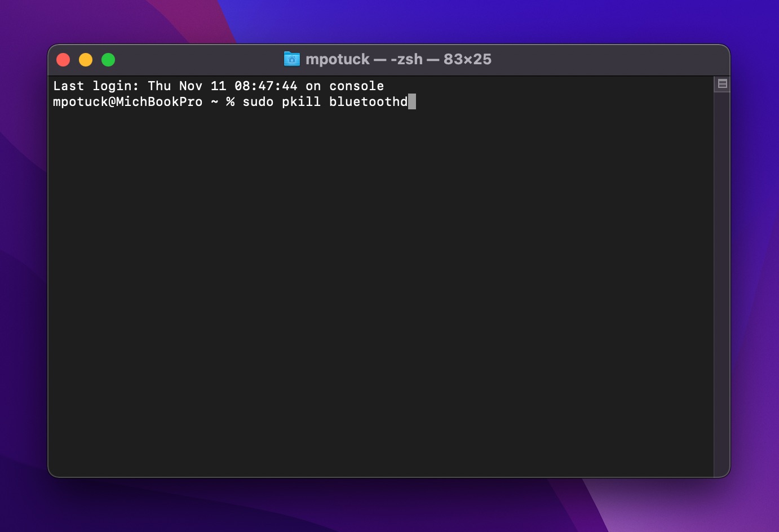Click the yellow minimize button
The height and width of the screenshot is (532, 779).
(85, 59)
